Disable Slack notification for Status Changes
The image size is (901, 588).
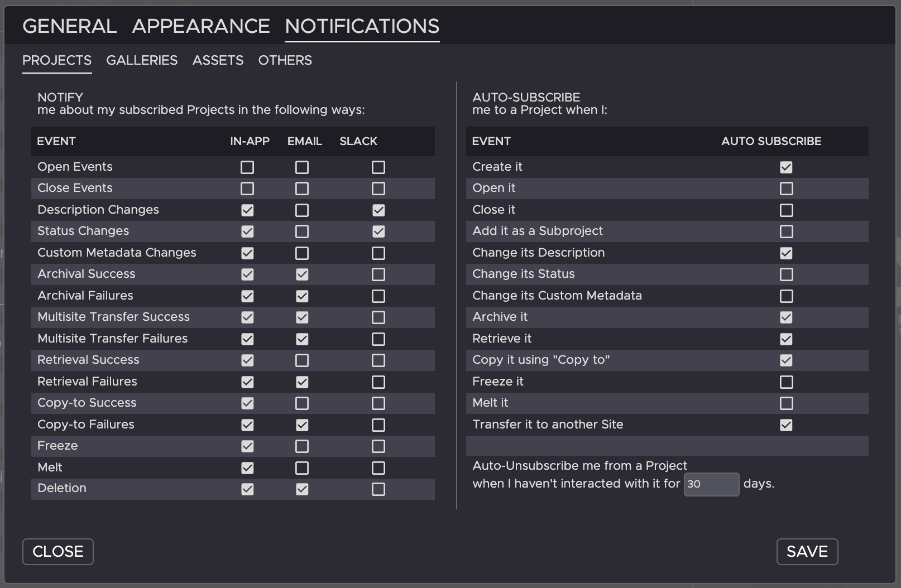click(378, 232)
